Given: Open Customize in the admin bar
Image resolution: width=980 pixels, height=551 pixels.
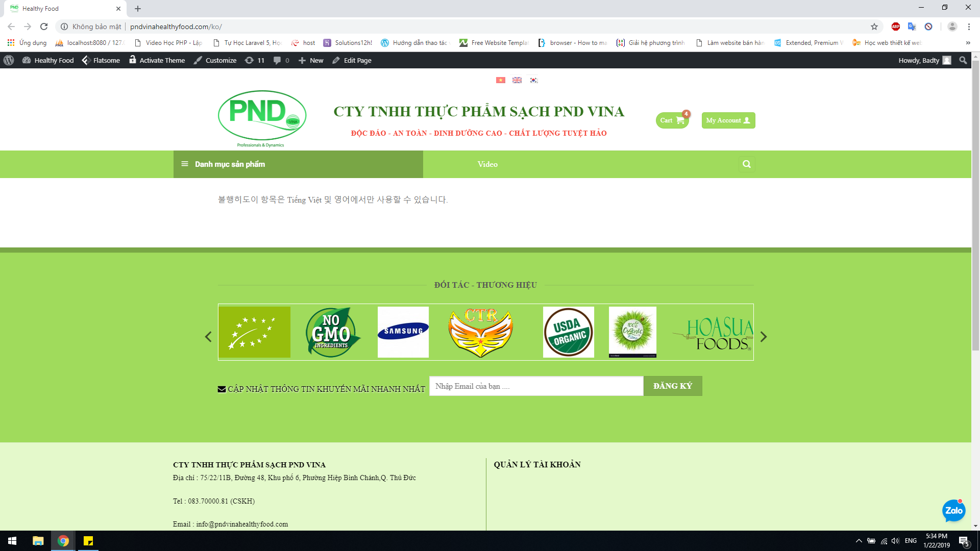Looking at the screenshot, I should [215, 60].
